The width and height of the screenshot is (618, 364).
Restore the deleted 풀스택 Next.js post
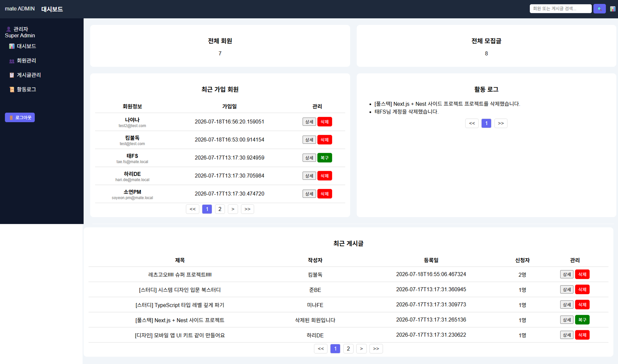(x=582, y=320)
